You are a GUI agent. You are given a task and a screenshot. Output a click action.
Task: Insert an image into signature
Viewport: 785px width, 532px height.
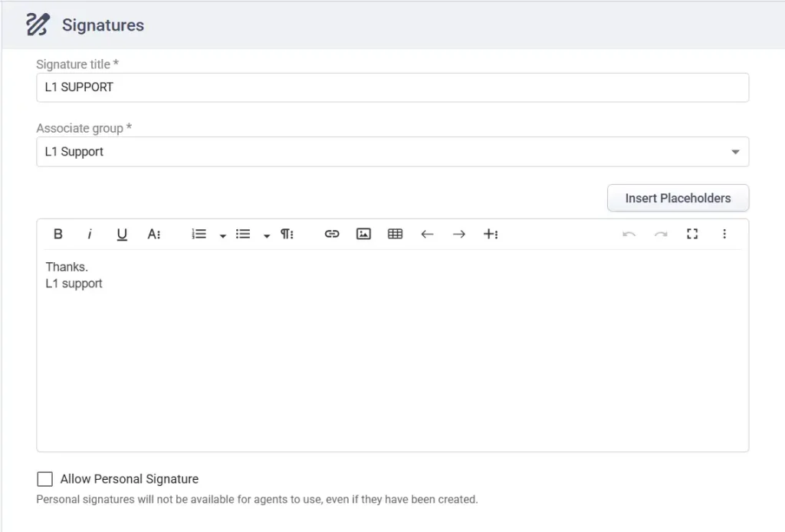[x=363, y=234]
